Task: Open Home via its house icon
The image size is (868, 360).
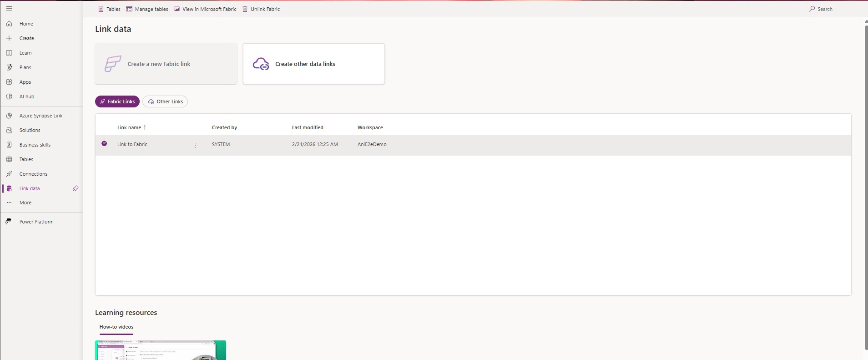Action: click(x=9, y=24)
